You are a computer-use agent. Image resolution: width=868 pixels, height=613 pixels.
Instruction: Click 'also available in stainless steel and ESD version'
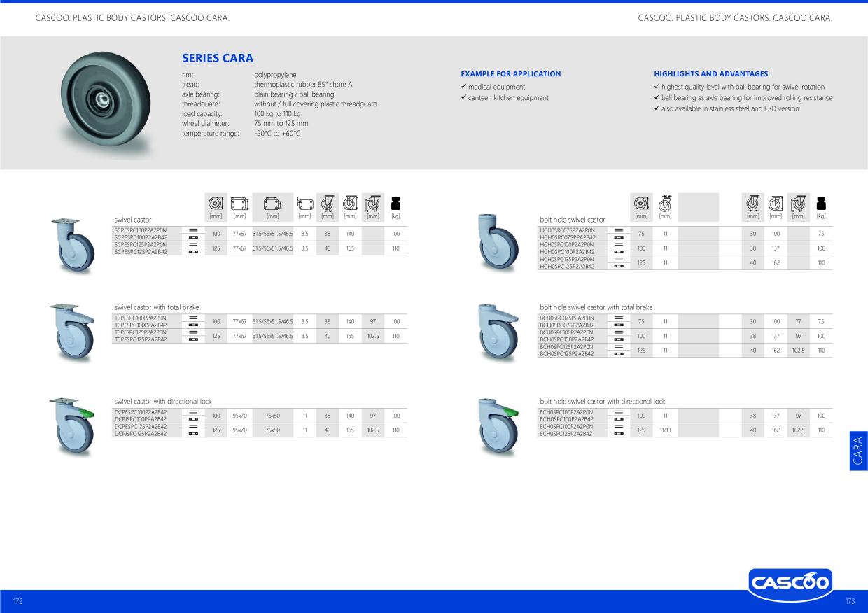click(730, 109)
